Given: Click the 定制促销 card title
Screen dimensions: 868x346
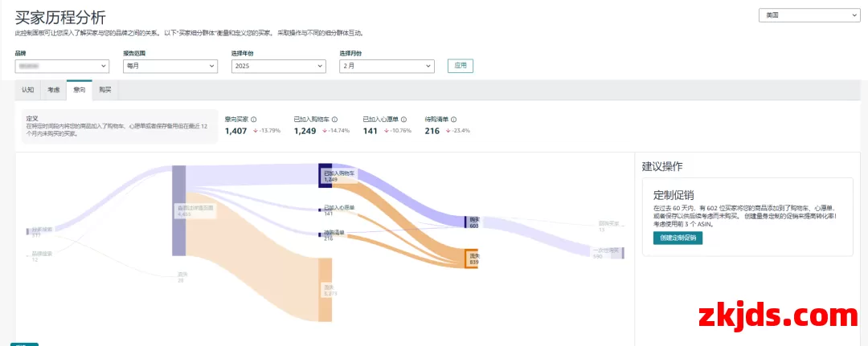Looking at the screenshot, I should pyautogui.click(x=674, y=195).
